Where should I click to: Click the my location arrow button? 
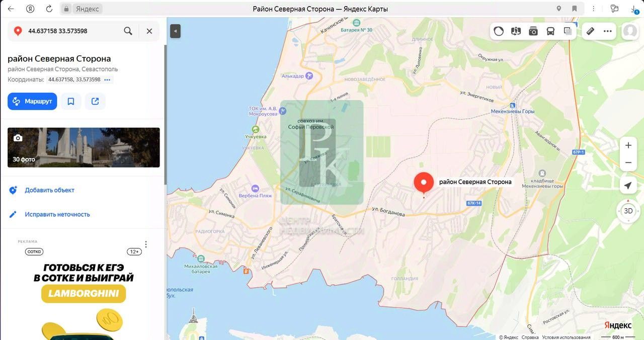coord(628,186)
